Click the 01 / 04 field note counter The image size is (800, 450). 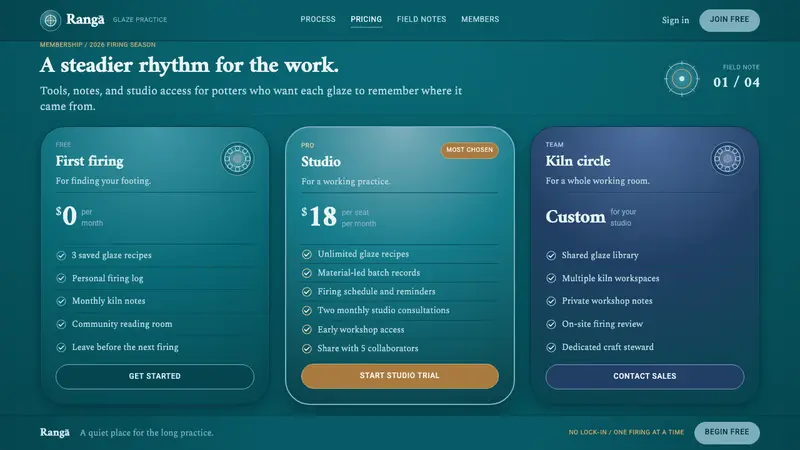click(736, 82)
